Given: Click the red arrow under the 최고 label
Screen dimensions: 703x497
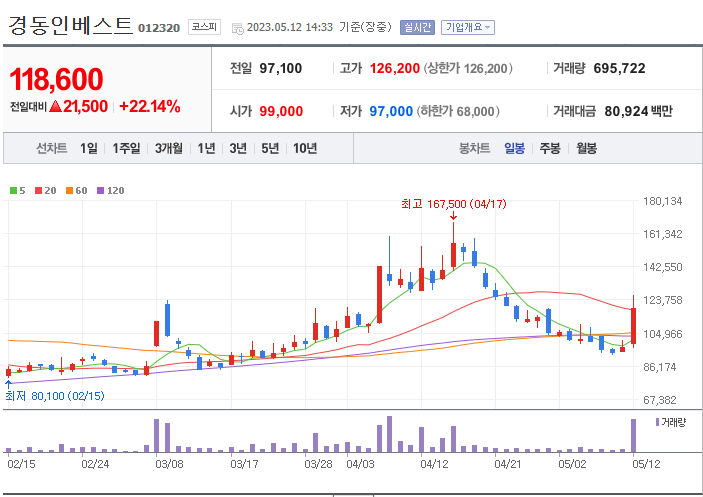Looking at the screenshot, I should (453, 216).
